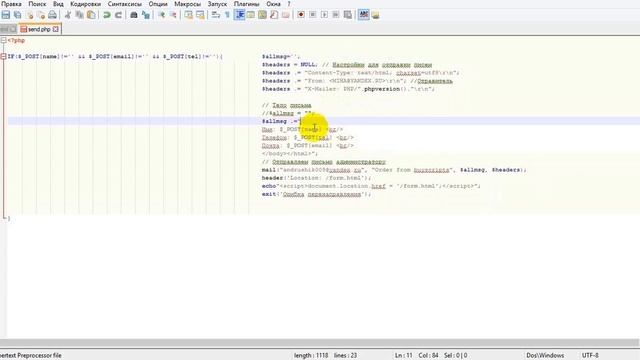
Task: Click the Cut scissors icon
Action: pyautogui.click(x=68, y=15)
